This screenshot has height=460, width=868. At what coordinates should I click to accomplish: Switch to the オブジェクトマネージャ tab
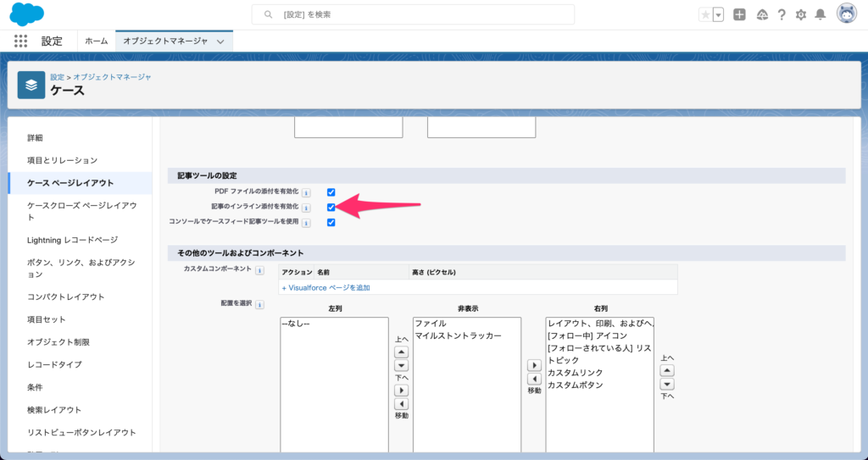pyautogui.click(x=165, y=41)
